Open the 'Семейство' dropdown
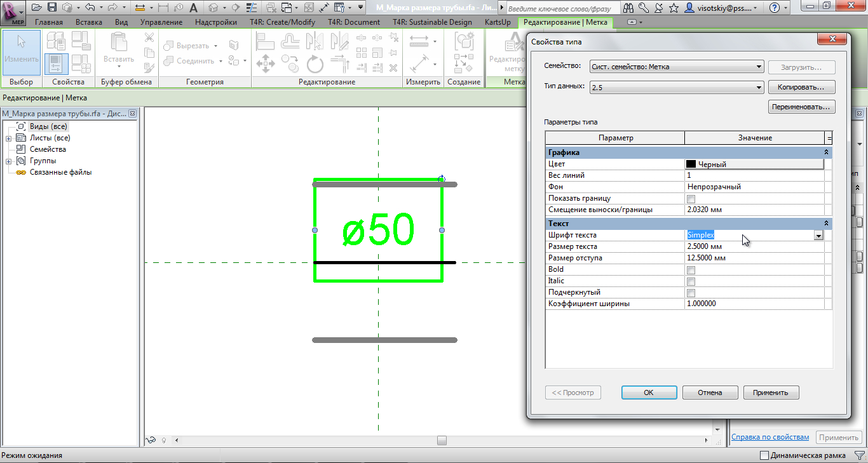 pyautogui.click(x=676, y=67)
